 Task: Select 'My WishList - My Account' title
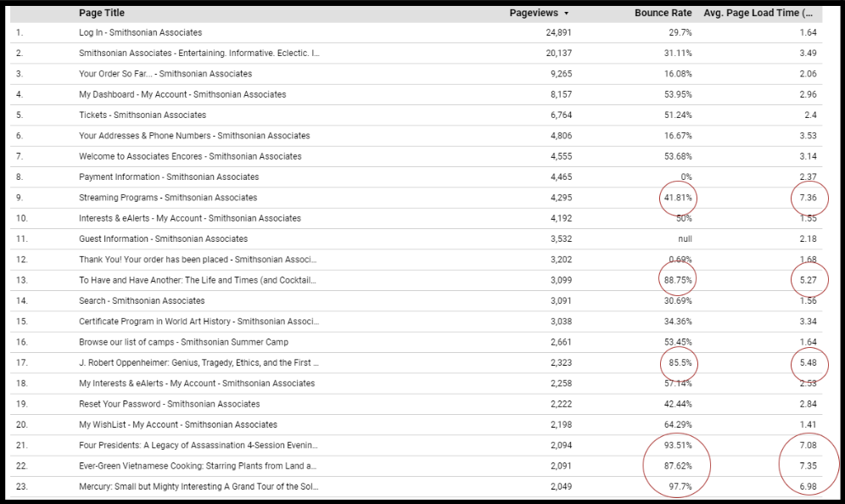pyautogui.click(x=178, y=425)
